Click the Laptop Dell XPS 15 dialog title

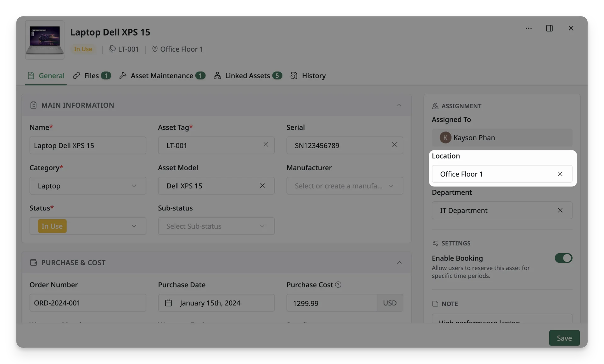pyautogui.click(x=110, y=32)
